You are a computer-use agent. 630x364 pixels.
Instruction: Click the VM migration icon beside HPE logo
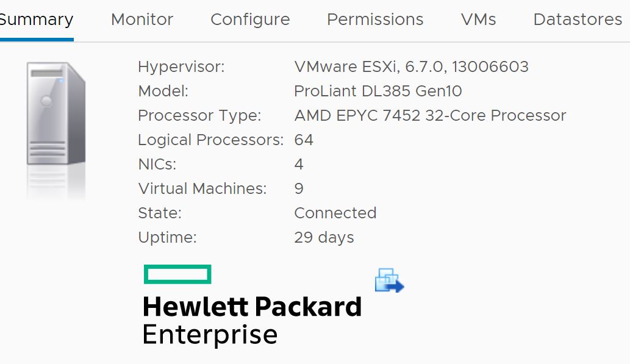tap(389, 280)
